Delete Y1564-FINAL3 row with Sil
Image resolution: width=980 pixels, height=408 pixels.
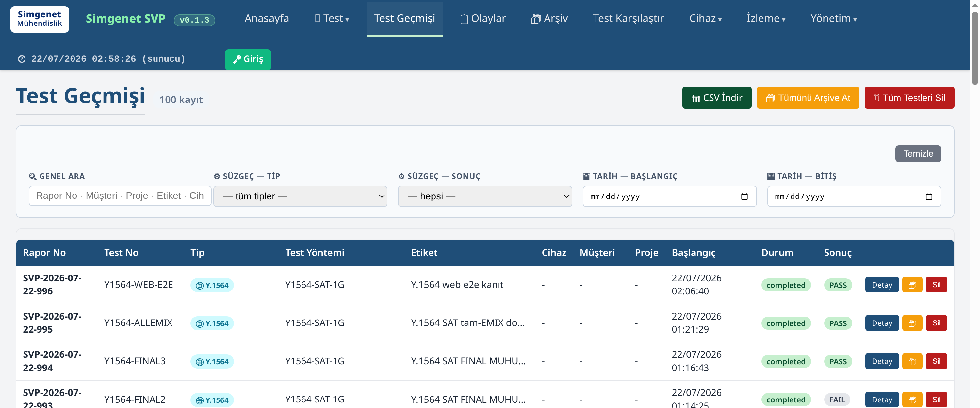click(x=936, y=361)
